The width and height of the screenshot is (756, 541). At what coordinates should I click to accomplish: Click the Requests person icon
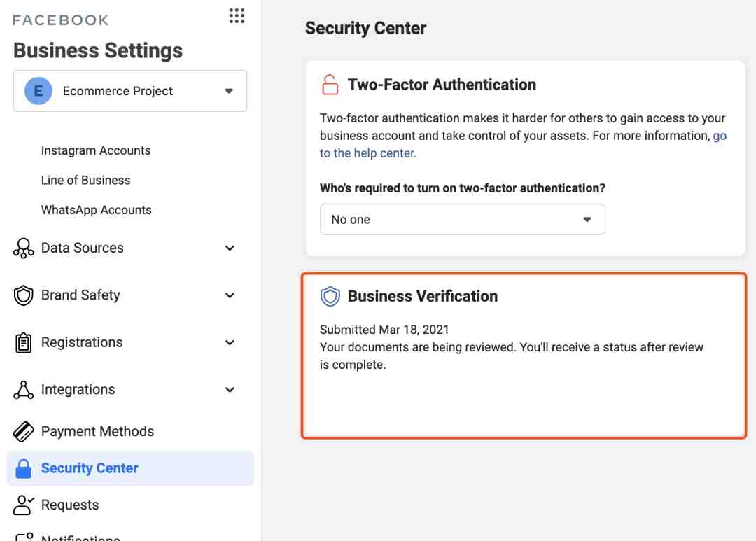(24, 505)
